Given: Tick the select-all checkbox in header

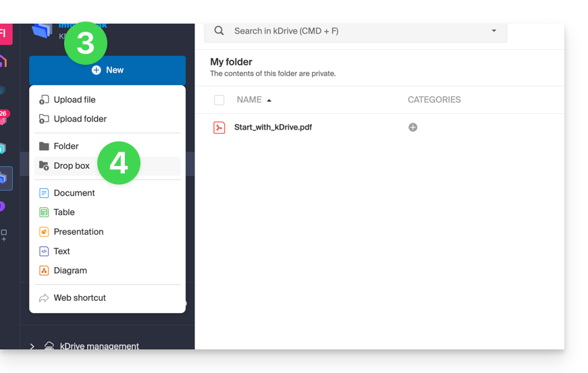Looking at the screenshot, I should tap(219, 100).
